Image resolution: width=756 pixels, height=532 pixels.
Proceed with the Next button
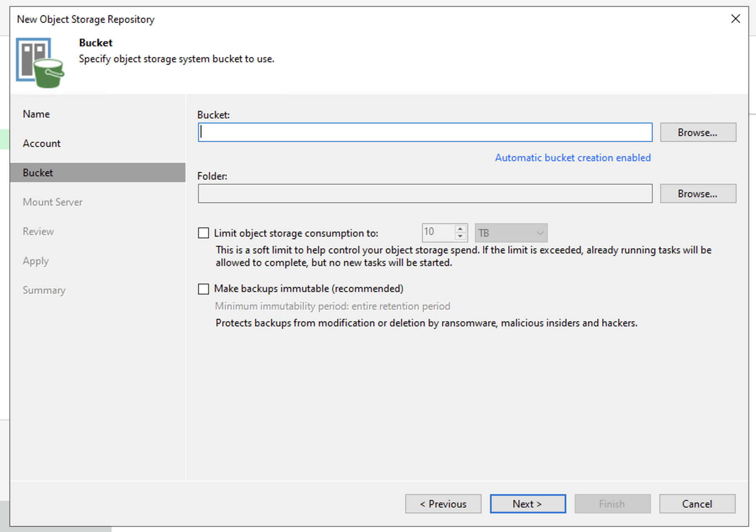(x=528, y=503)
